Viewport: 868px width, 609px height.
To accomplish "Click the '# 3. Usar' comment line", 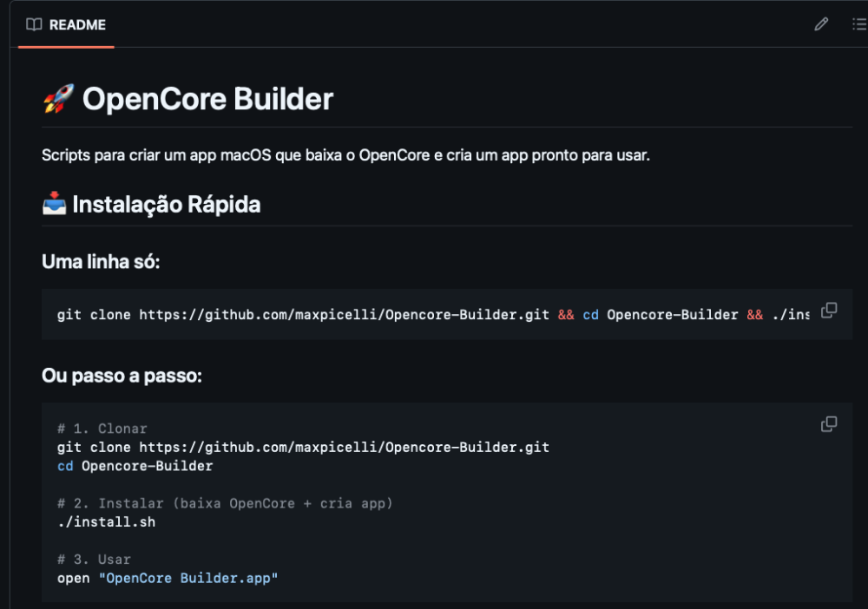I will [x=94, y=560].
